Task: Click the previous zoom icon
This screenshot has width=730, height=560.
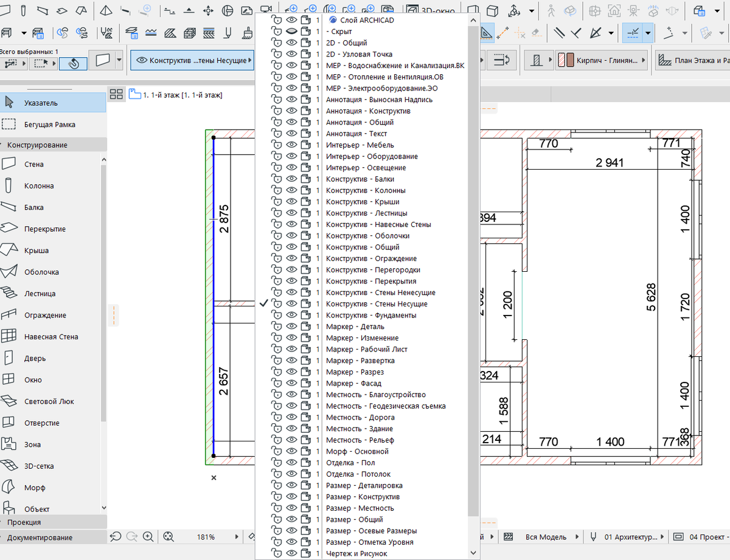Action: click(x=116, y=537)
